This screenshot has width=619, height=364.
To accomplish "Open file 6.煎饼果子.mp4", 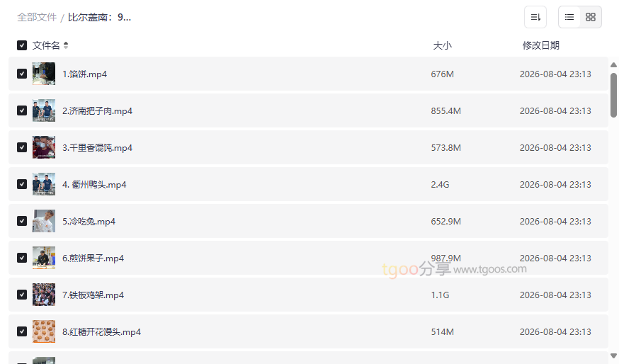I will 93,258.
